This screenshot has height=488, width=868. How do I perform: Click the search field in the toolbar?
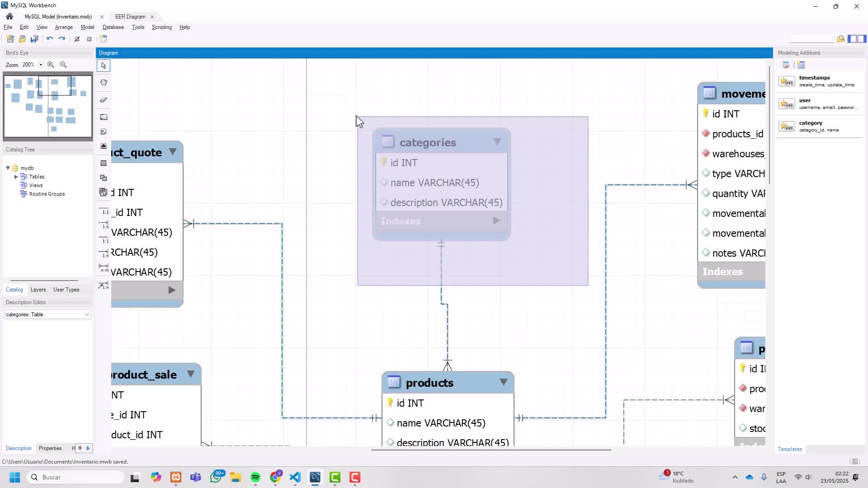(811, 39)
